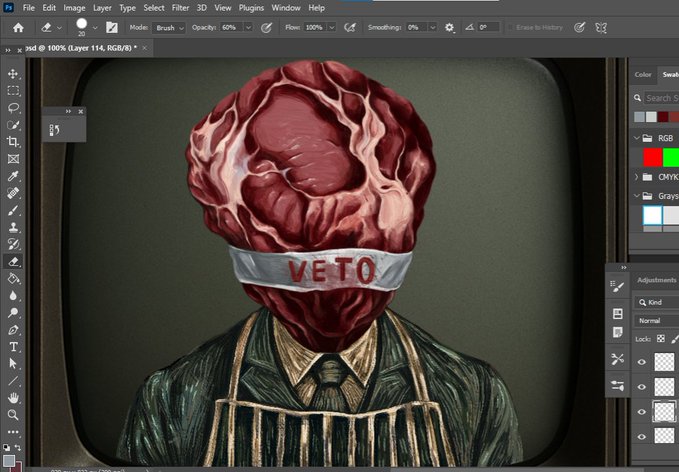679x472 pixels.
Task: Select the Move tool
Action: pos(13,74)
